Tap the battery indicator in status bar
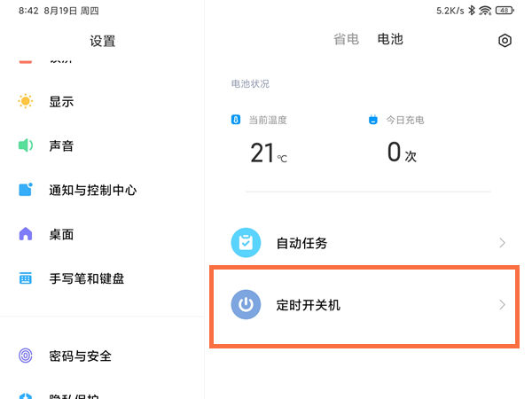This screenshot has width=532, height=399. 505,10
